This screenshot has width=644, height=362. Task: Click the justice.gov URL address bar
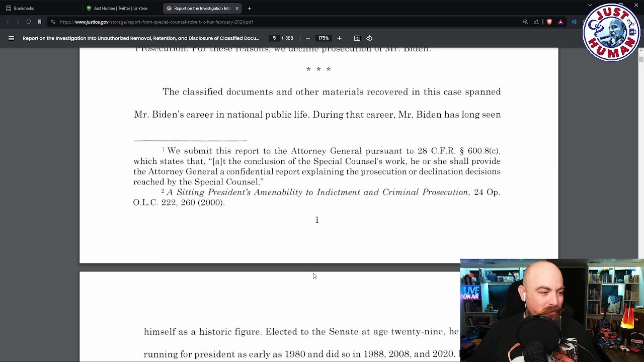click(156, 22)
